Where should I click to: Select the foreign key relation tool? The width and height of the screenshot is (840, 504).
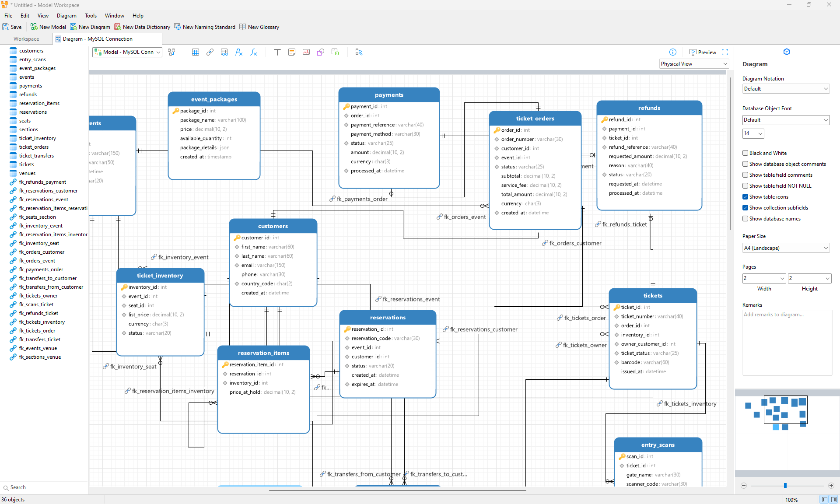coord(210,52)
